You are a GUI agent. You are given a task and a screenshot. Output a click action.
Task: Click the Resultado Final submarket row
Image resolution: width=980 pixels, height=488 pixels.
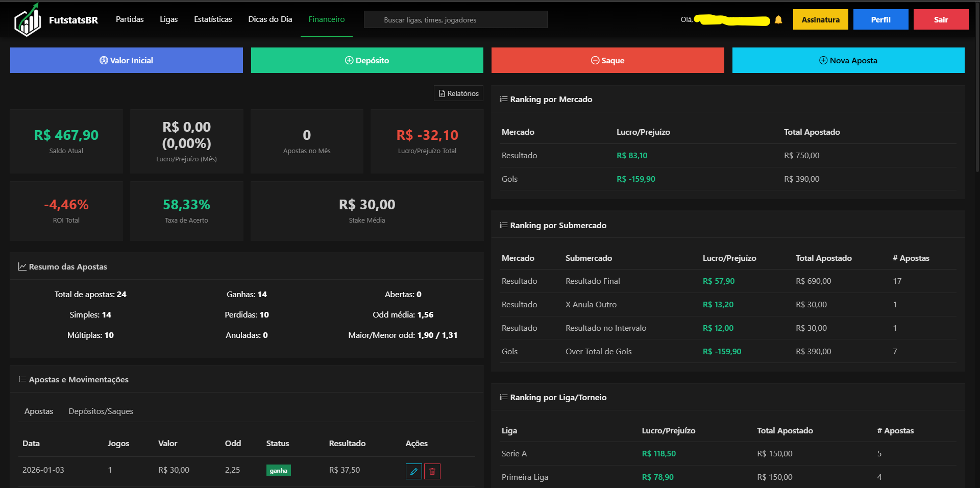tap(729, 281)
